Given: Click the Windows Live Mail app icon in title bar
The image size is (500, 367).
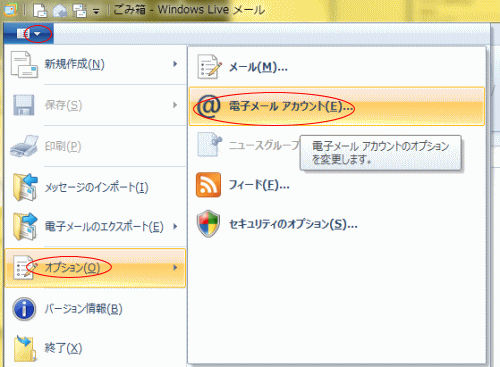Looking at the screenshot, I should (11, 9).
